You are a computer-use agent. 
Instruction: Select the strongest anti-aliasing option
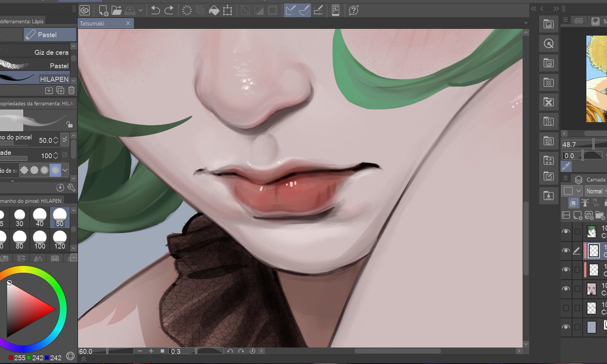55,170
